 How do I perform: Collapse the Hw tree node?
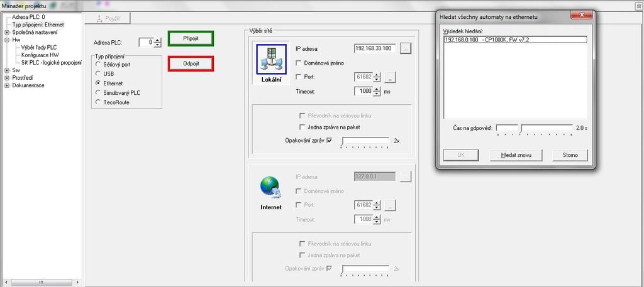7,40
